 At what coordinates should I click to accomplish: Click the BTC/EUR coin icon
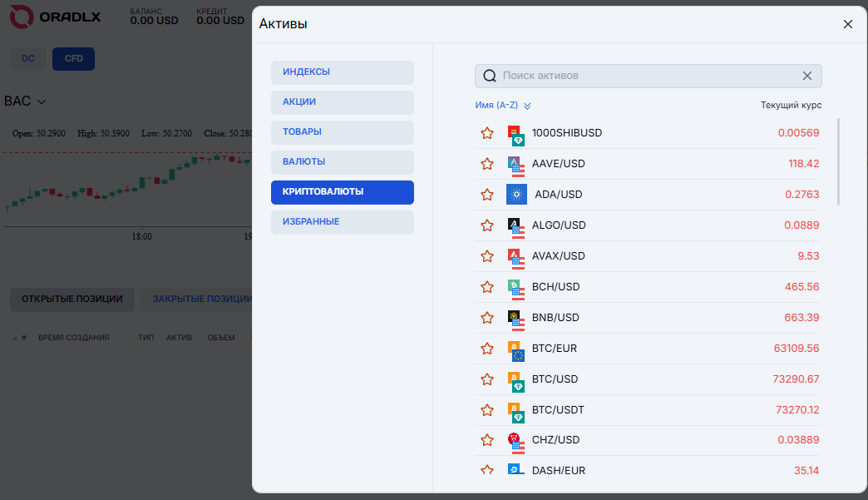[516, 349]
